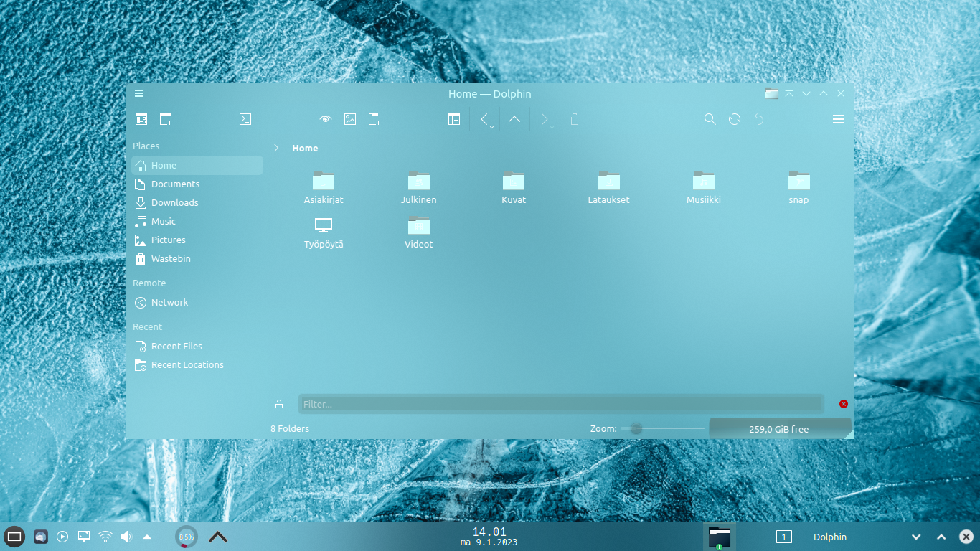Screen dimensions: 980x551
Task: Click the trash delete icon in toolbar
Action: coord(575,119)
